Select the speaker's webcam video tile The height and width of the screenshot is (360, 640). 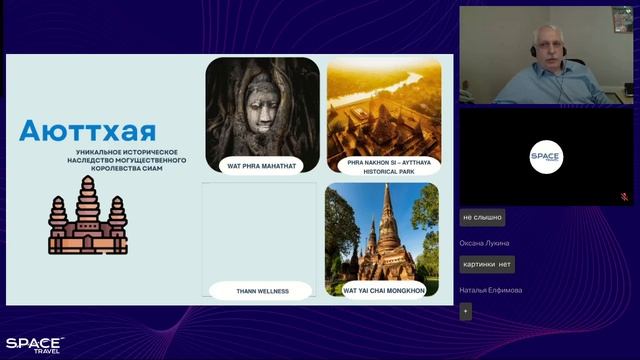click(546, 55)
